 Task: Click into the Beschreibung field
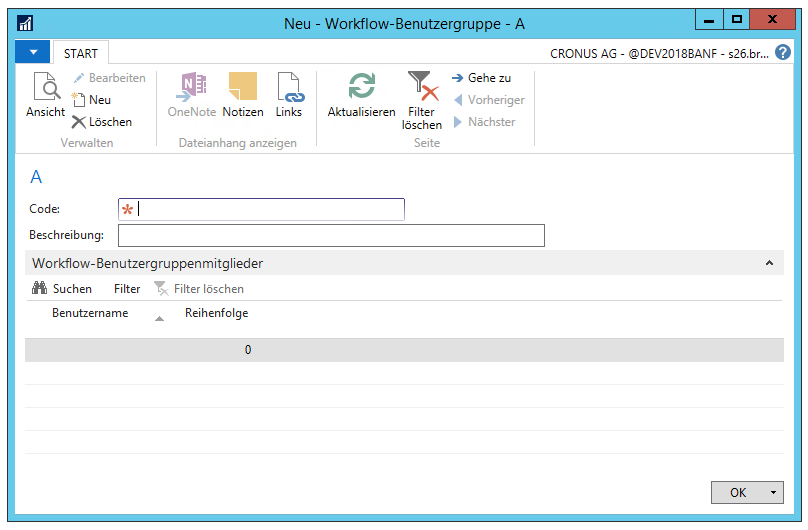(x=331, y=235)
